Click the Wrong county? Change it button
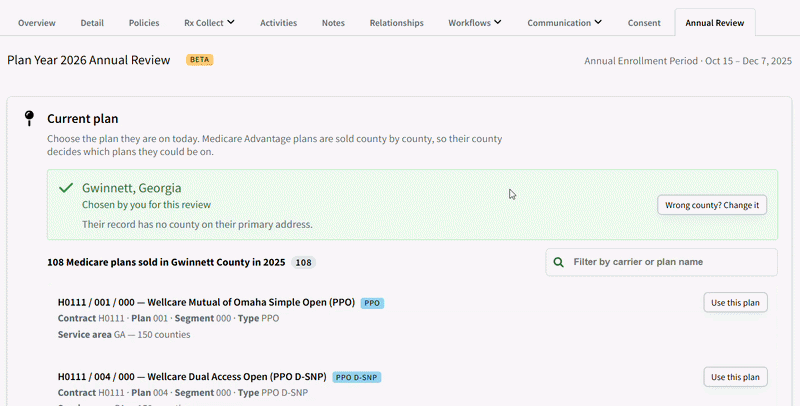 [x=712, y=205]
